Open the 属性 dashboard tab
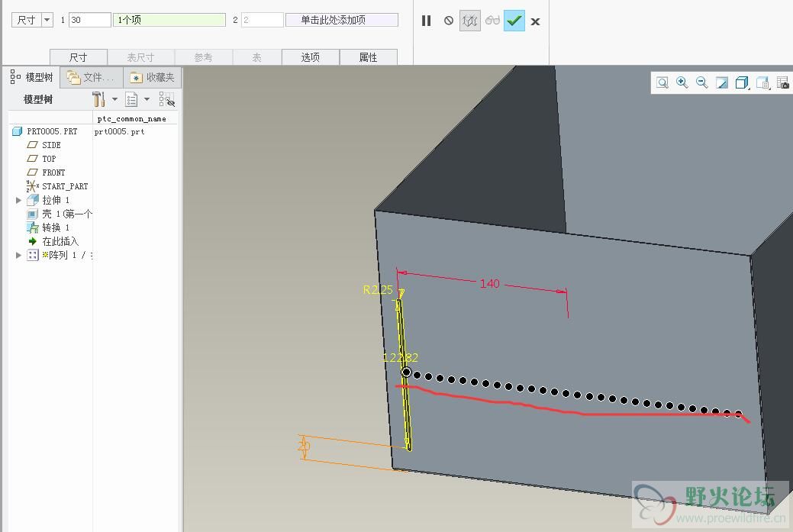This screenshot has height=532, width=793. point(368,57)
